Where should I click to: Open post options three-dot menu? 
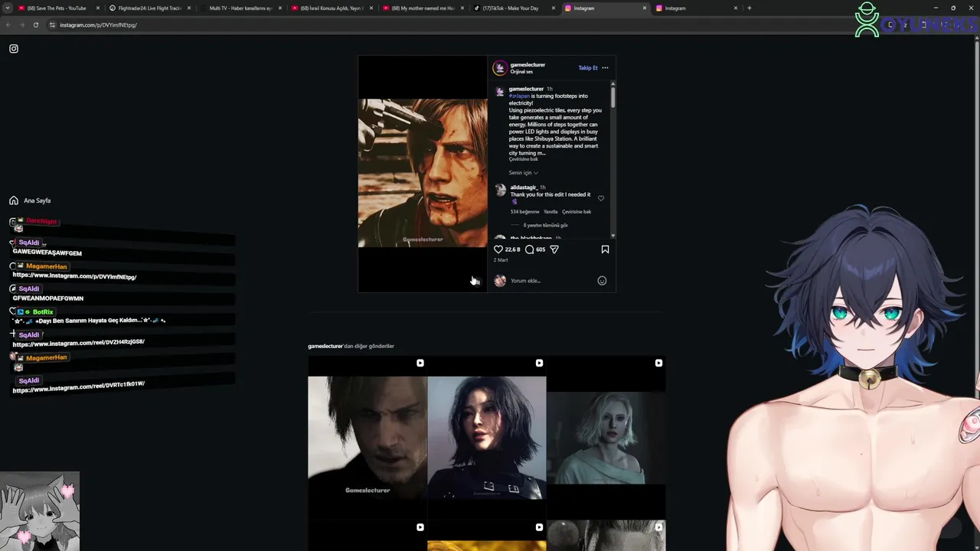point(605,67)
